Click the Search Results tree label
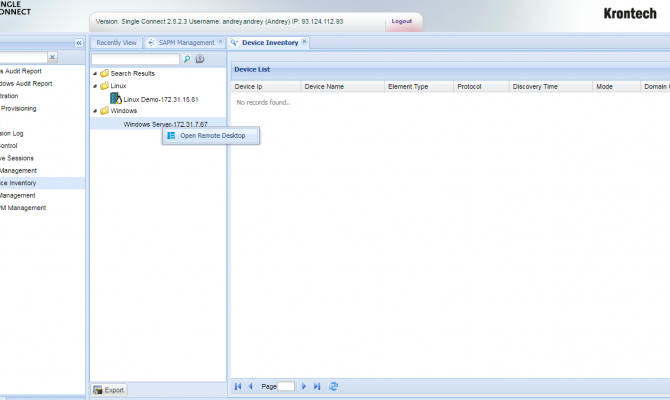 click(132, 74)
